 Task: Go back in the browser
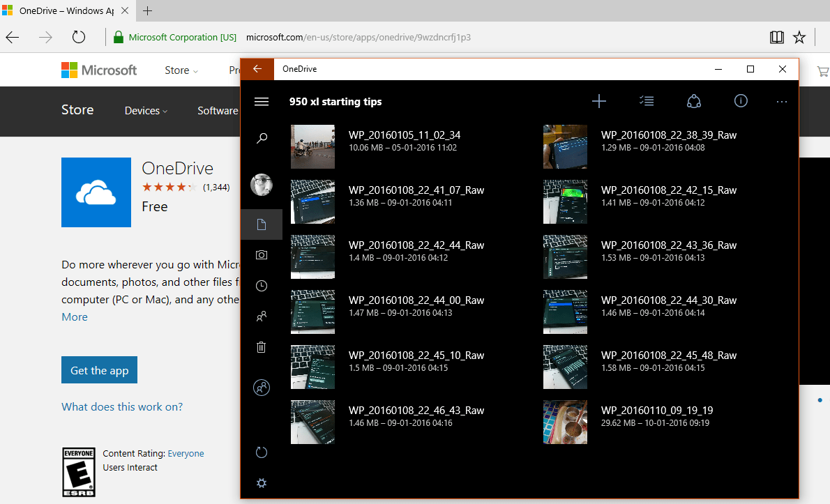click(x=12, y=37)
